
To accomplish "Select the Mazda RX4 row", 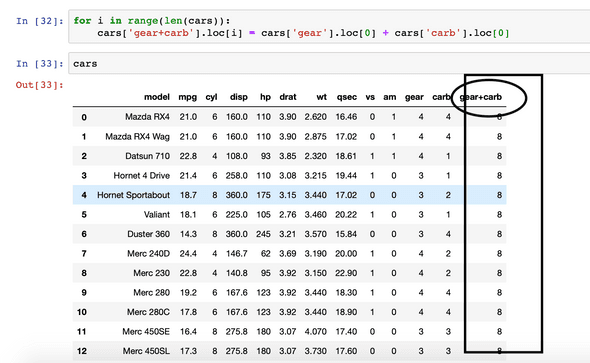I will (x=289, y=117).
